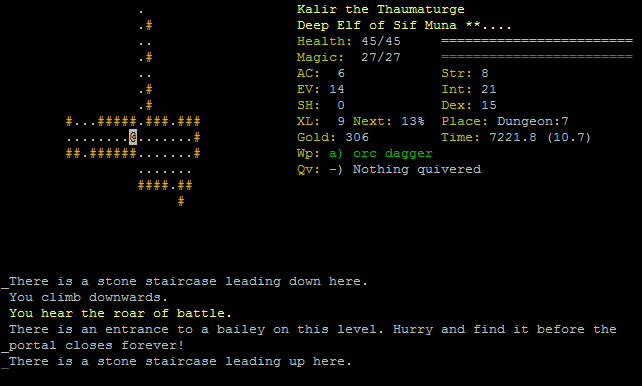The image size is (642, 386).
Task: Click the Sif Muna piety stars
Action: point(489,25)
